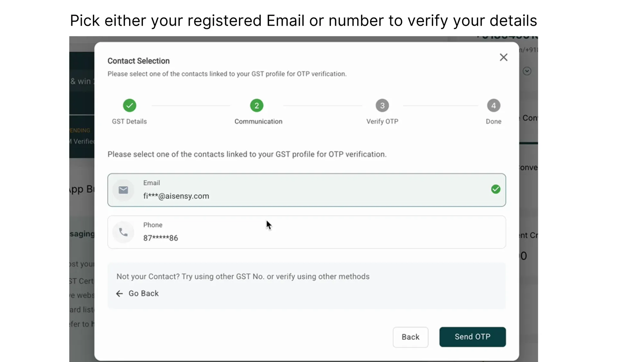The width and height of the screenshot is (644, 362).
Task: Click the phone receiver icon
Action: pos(123,232)
